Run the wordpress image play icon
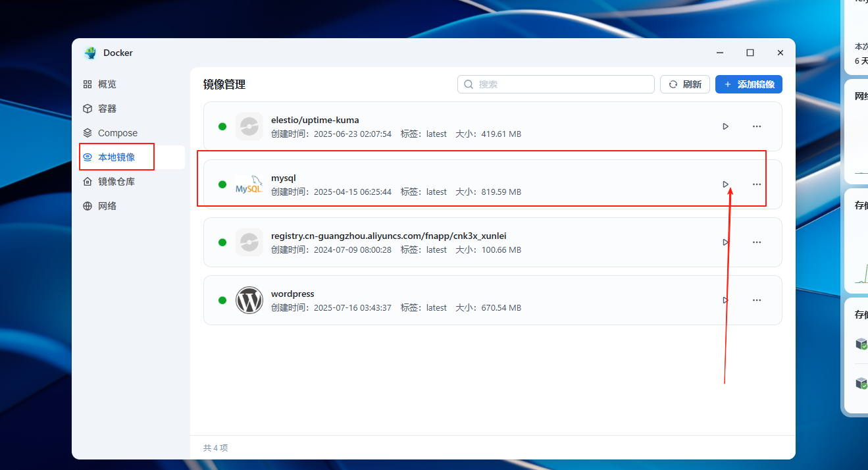868x470 pixels. 725,300
